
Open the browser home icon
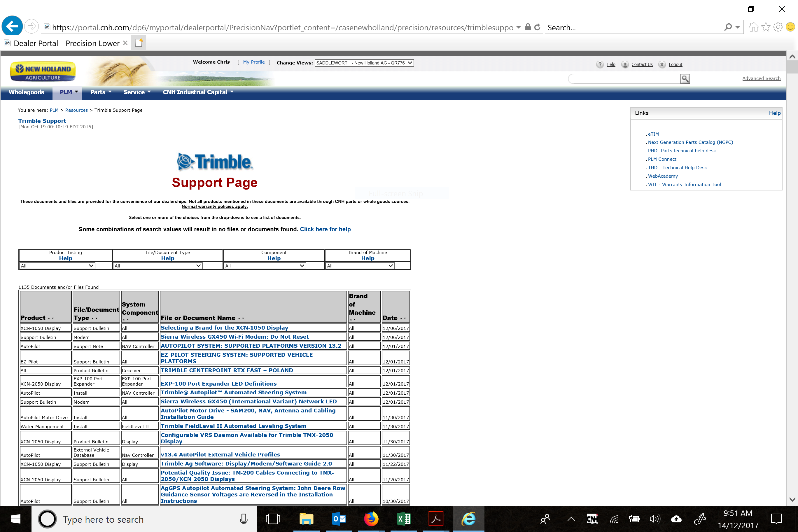click(x=753, y=27)
